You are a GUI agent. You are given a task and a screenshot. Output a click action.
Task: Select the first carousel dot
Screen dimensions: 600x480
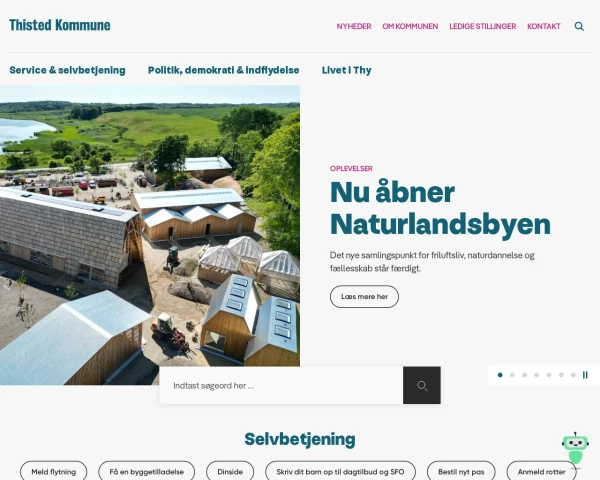coord(500,375)
